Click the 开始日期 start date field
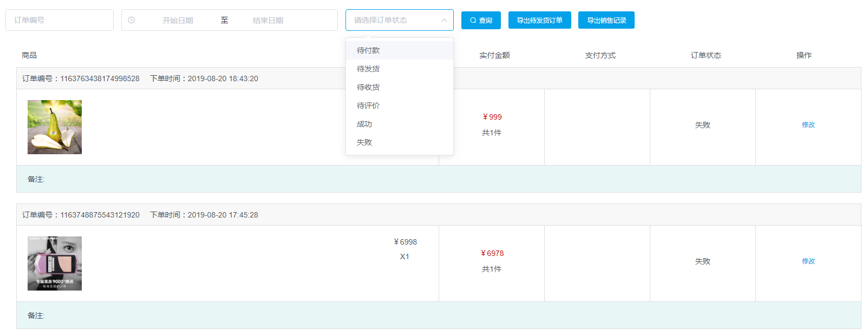 [178, 21]
